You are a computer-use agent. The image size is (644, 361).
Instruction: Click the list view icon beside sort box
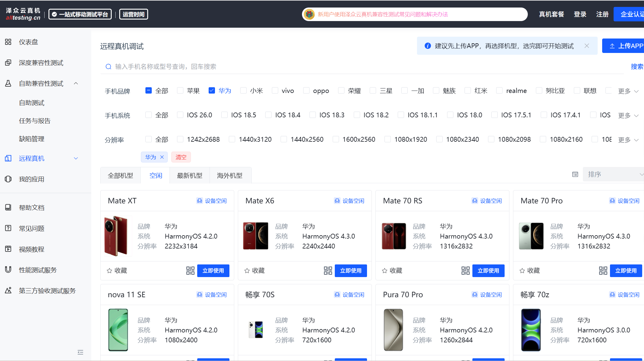click(x=575, y=174)
